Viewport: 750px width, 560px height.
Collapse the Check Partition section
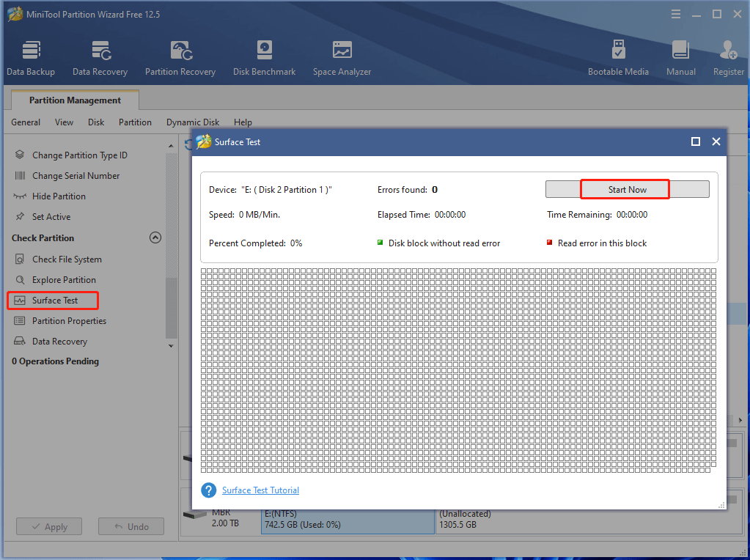coord(155,237)
